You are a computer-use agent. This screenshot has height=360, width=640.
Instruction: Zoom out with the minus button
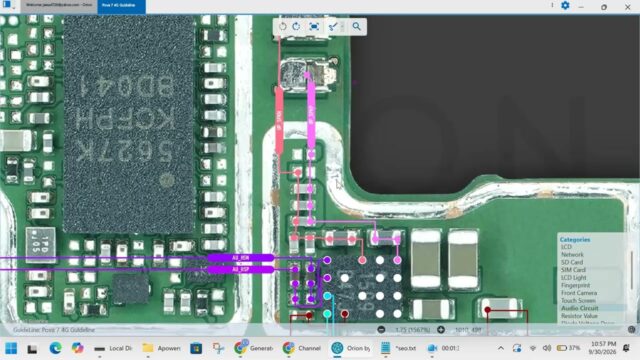(381, 329)
